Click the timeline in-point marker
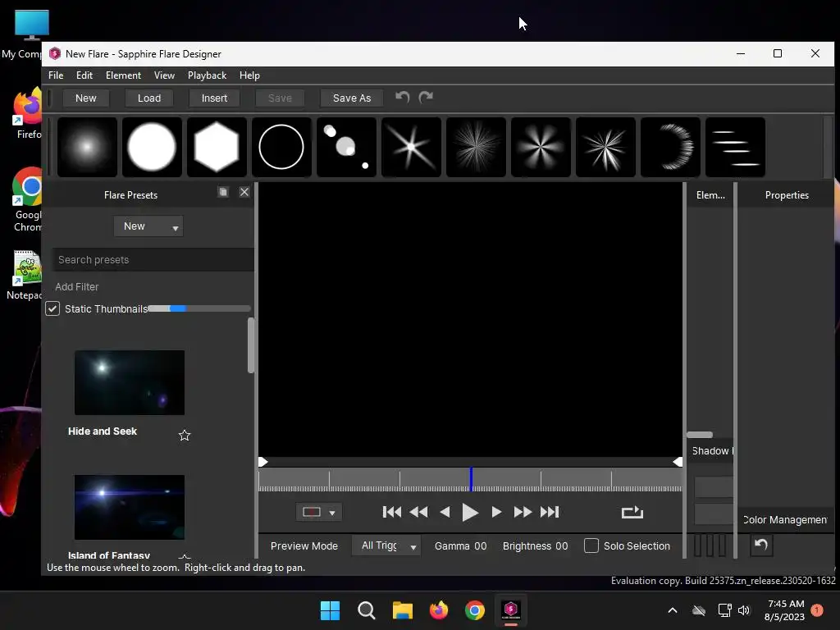This screenshot has height=630, width=840. (263, 462)
